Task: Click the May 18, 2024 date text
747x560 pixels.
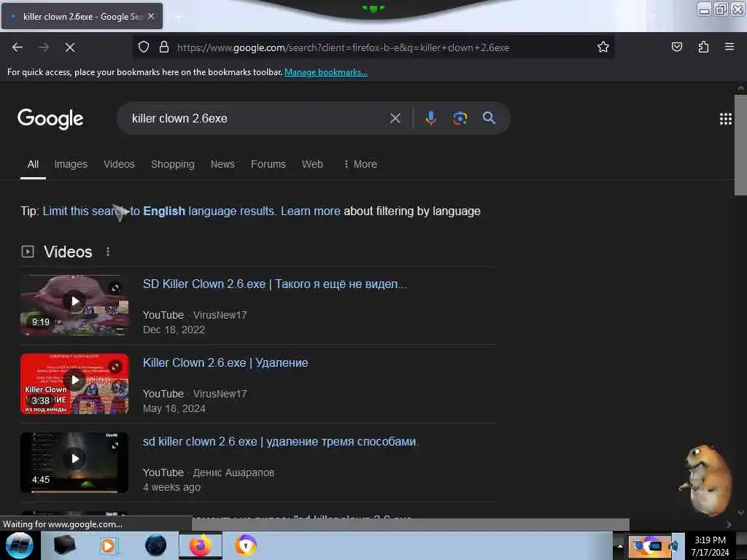Action: (x=174, y=408)
